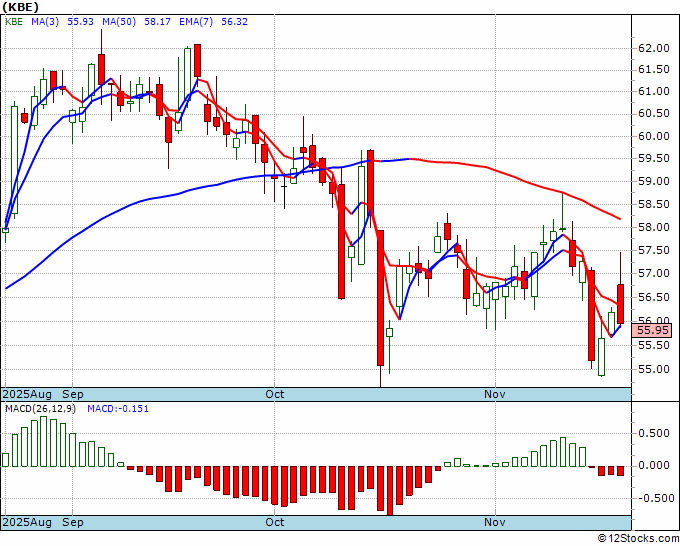Click the MA(50) indicator label
680x546 pixels.
119,22
